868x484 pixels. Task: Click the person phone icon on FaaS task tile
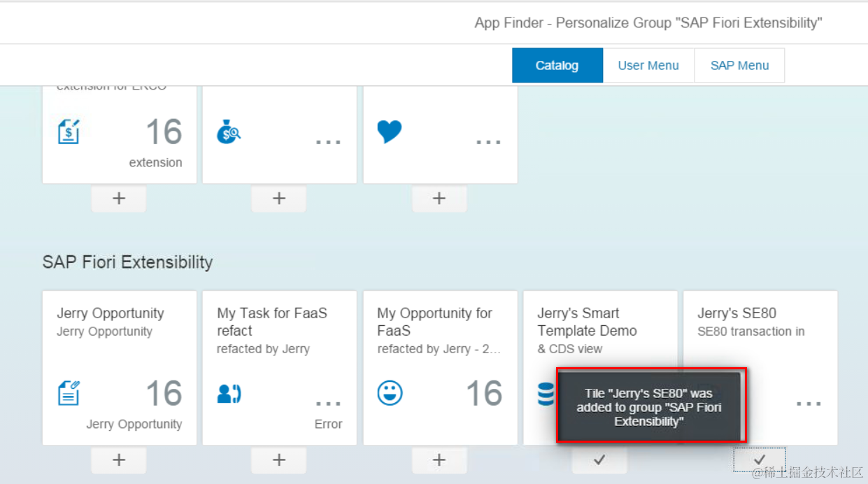pyautogui.click(x=229, y=394)
